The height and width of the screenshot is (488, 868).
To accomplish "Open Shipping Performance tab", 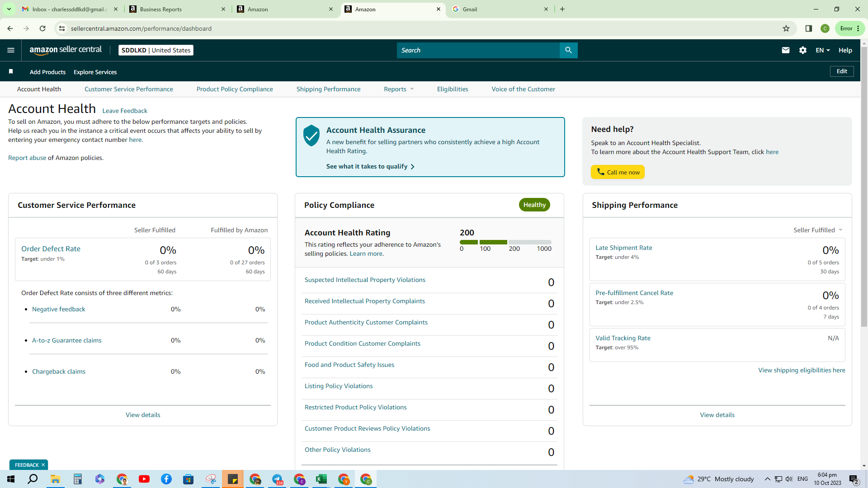I will tap(329, 89).
